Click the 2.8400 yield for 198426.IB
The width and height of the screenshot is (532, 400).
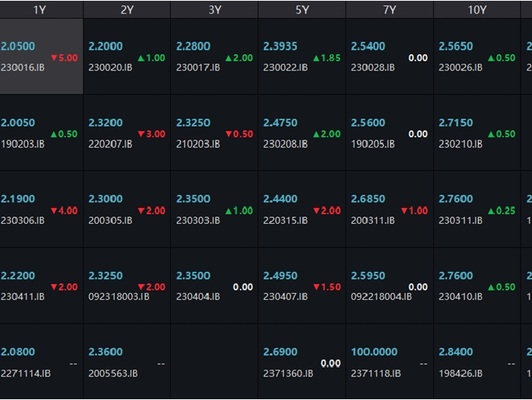pyautogui.click(x=455, y=352)
